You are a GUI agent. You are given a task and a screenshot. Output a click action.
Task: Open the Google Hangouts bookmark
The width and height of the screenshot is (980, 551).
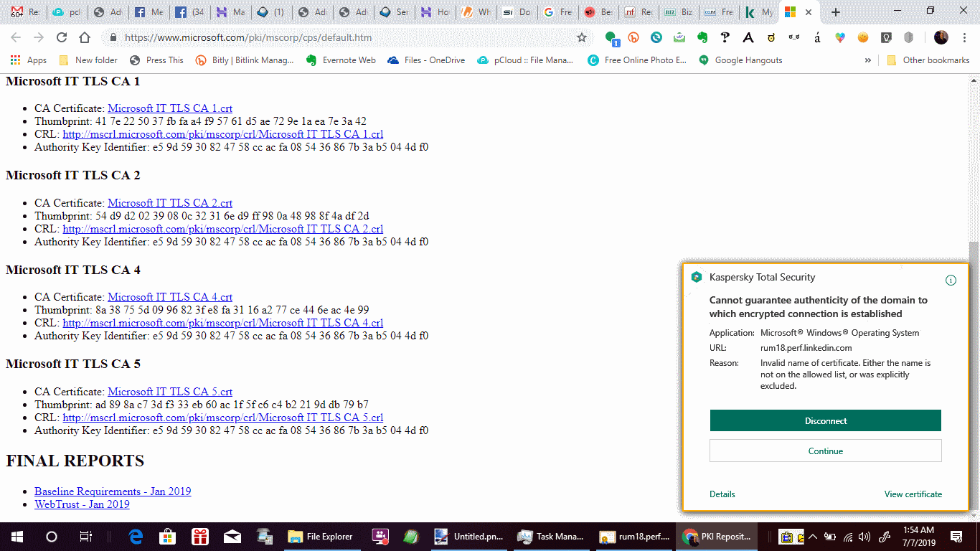(740, 60)
